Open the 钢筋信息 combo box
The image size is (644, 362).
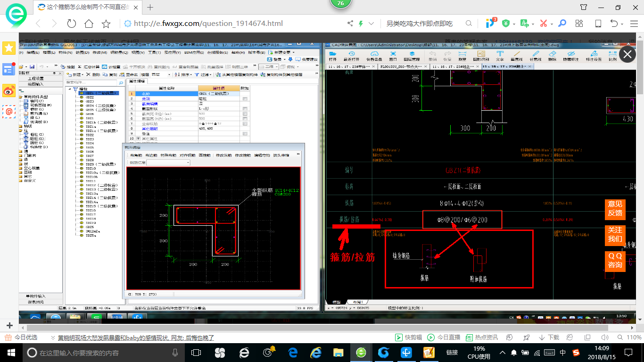168,163
